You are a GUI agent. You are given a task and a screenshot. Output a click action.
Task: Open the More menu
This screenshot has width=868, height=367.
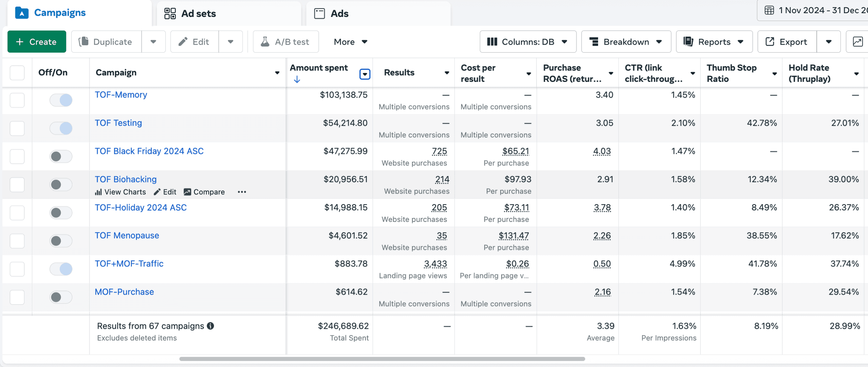[351, 42]
